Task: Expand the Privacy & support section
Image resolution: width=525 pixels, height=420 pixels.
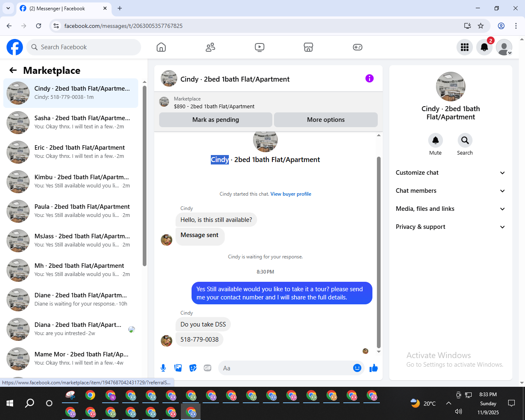Action: point(450,227)
